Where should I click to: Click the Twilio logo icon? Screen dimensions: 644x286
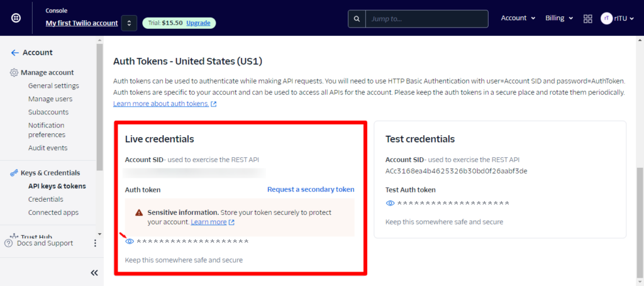coord(16,18)
